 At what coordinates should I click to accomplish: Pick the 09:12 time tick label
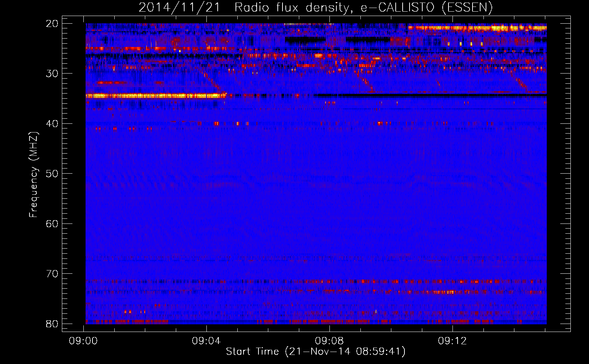(452, 341)
